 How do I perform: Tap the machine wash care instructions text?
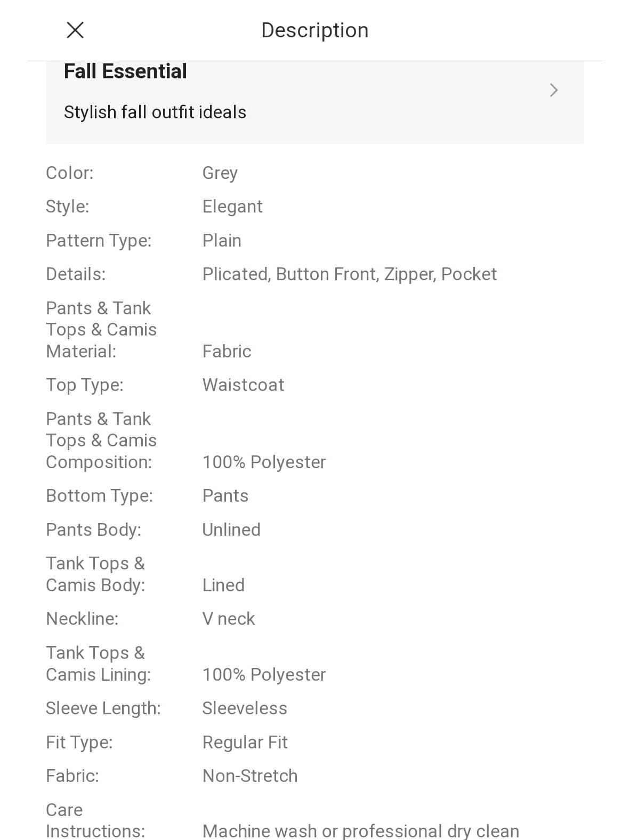click(x=360, y=830)
